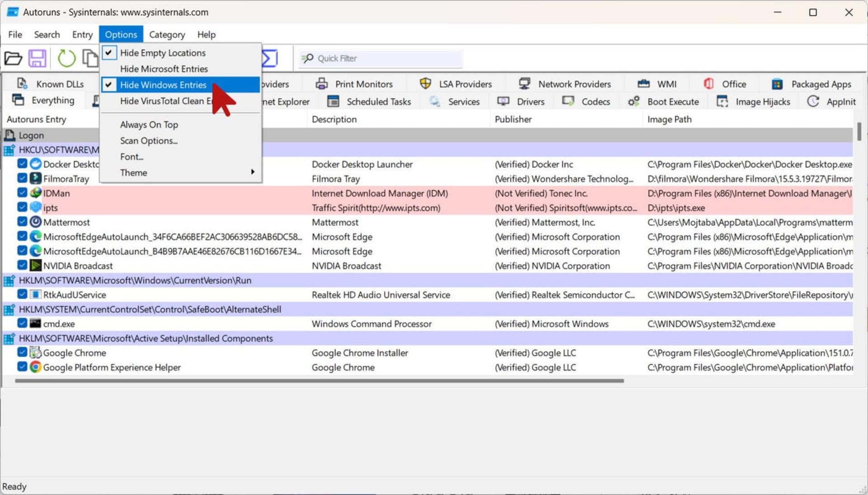The image size is (868, 495).
Task: Click the vertical scrollbar thumb
Action: [x=859, y=132]
